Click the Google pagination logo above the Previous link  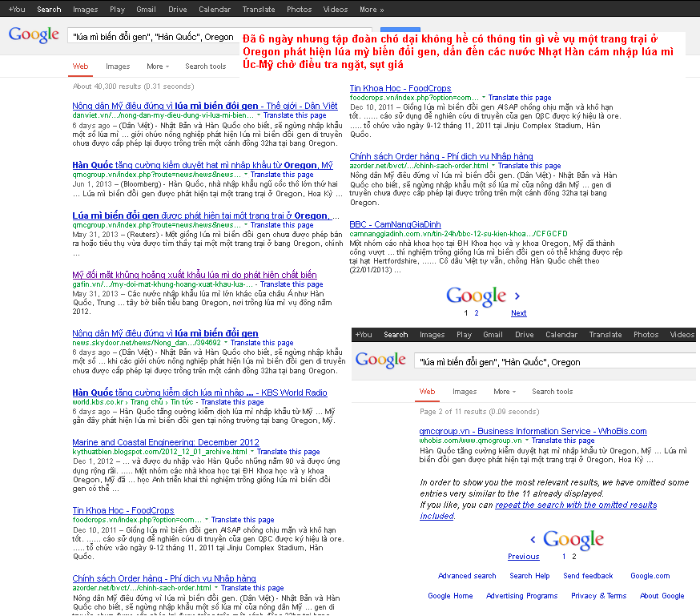tap(573, 539)
